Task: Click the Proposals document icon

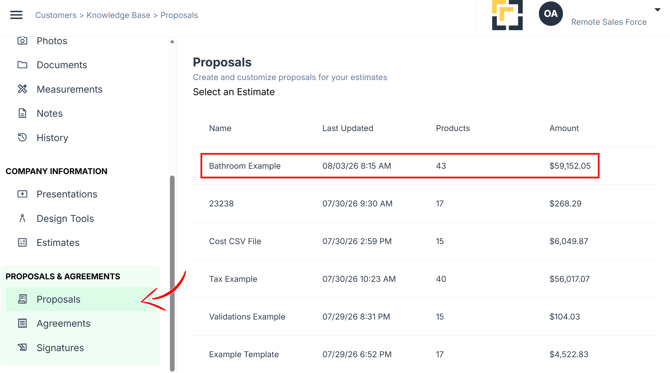Action: tap(22, 299)
